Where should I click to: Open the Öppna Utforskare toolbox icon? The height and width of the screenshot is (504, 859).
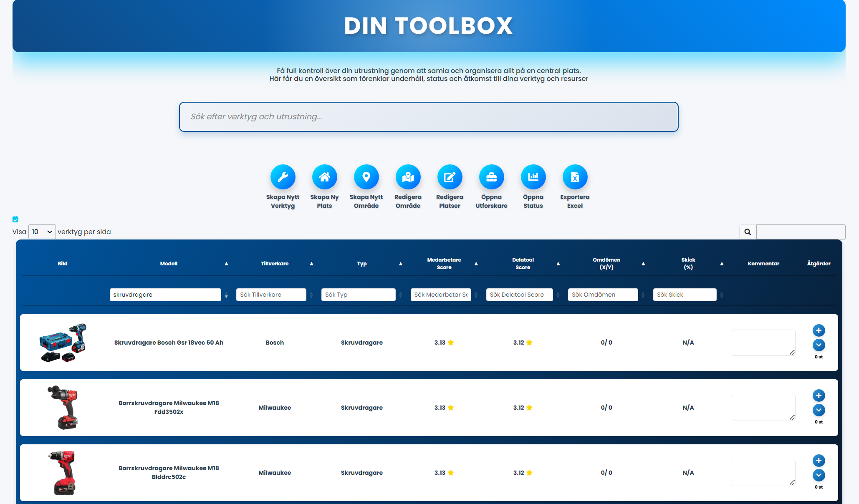point(491,177)
